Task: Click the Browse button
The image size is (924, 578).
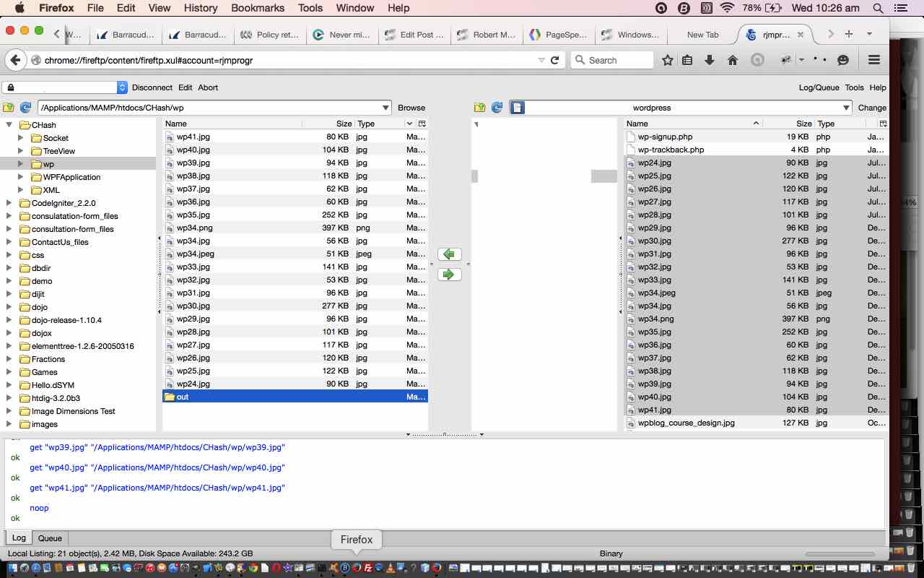Action: pyautogui.click(x=411, y=108)
